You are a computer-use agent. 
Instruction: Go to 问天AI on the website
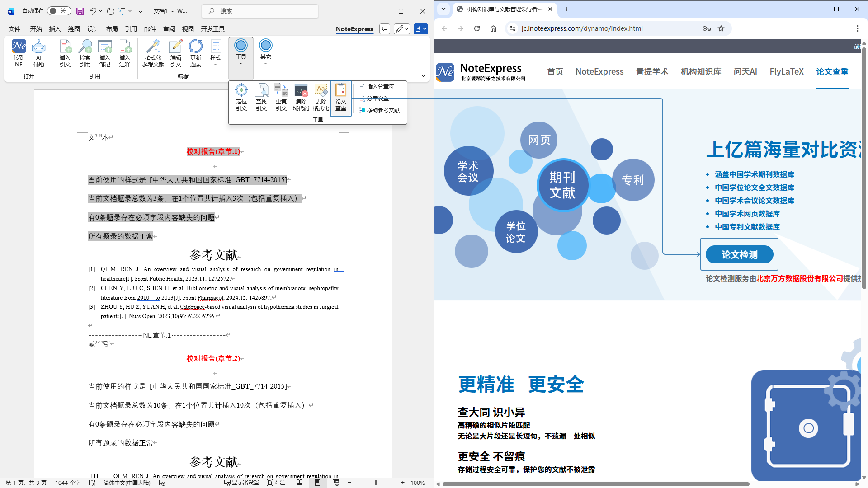[x=745, y=71]
